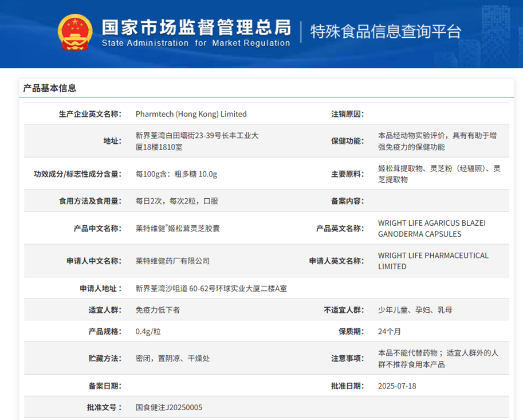Screen dimensions: 523x420
Task: Click the 少年儿童、孕妇、乳母 unsuitable group value
Action: (415, 310)
